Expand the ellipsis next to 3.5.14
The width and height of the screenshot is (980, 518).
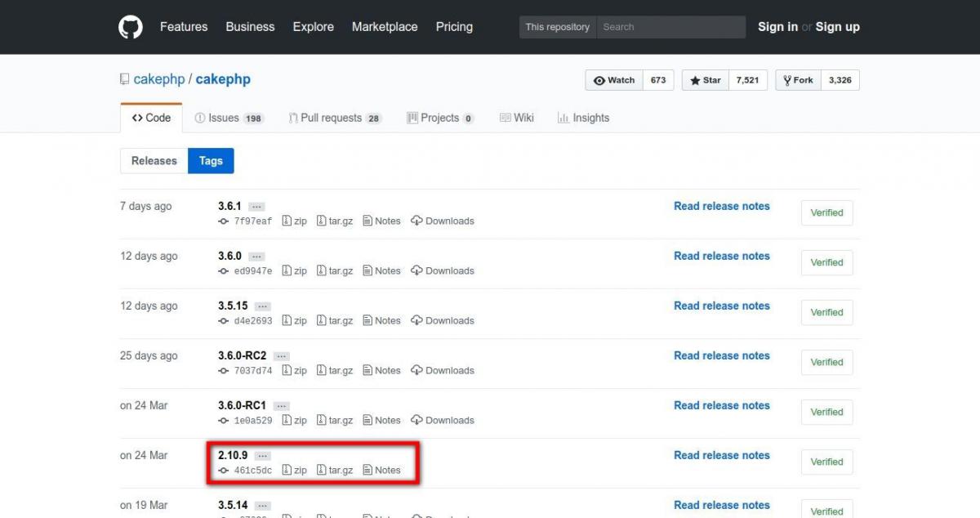(262, 507)
